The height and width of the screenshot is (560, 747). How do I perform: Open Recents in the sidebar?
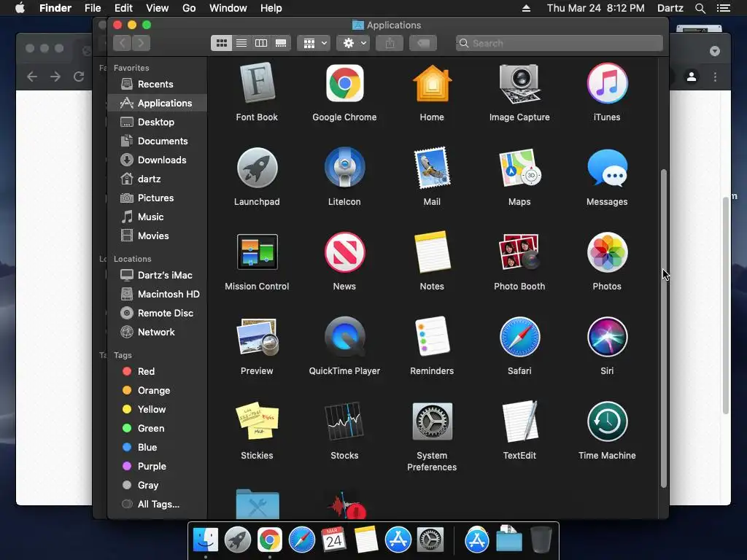click(157, 85)
